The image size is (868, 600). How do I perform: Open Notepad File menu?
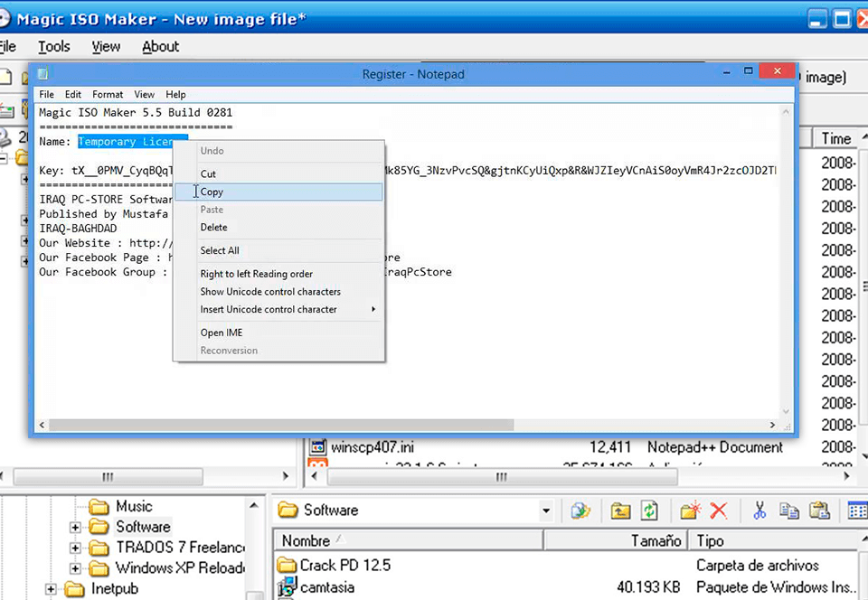[46, 95]
